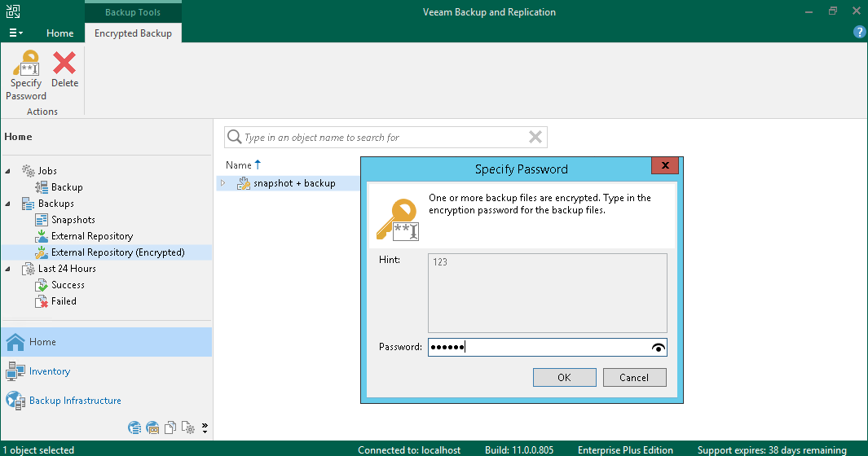This screenshot has height=456, width=868.
Task: Select Failed under Last 24 Hours
Action: click(64, 301)
